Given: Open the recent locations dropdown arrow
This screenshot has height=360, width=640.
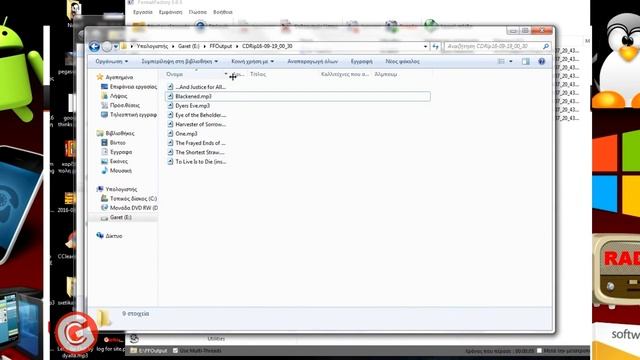Looking at the screenshot, I should pyautogui.click(x=116, y=47).
